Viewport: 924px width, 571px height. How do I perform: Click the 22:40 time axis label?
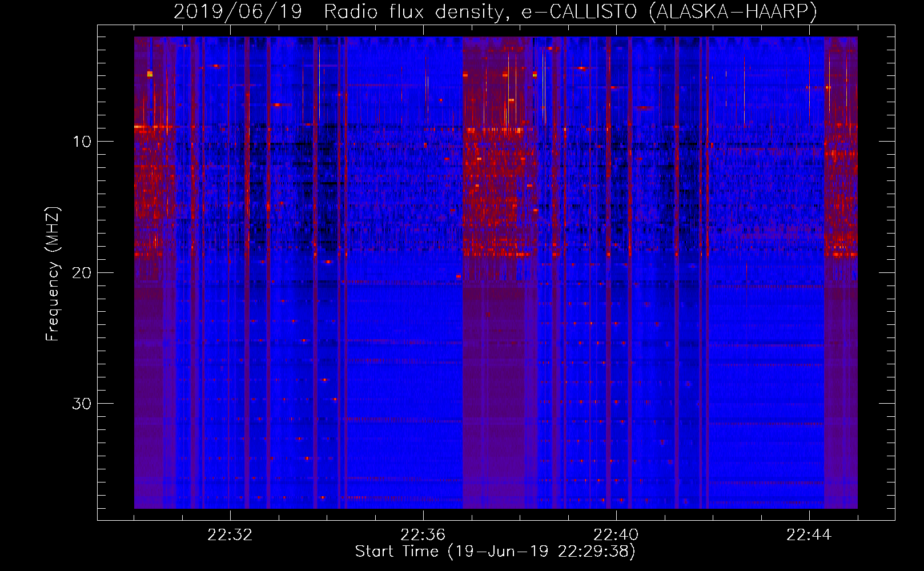tap(616, 534)
